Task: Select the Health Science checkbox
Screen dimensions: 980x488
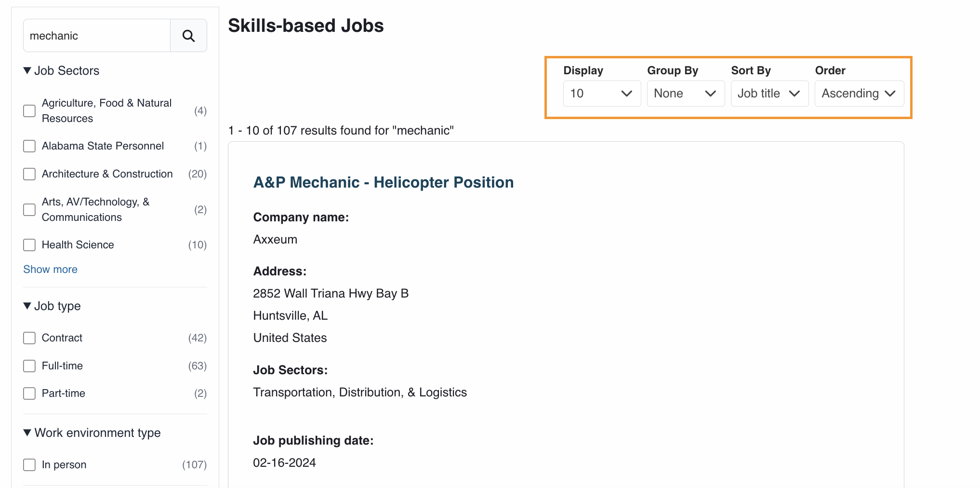Action: [x=29, y=245]
